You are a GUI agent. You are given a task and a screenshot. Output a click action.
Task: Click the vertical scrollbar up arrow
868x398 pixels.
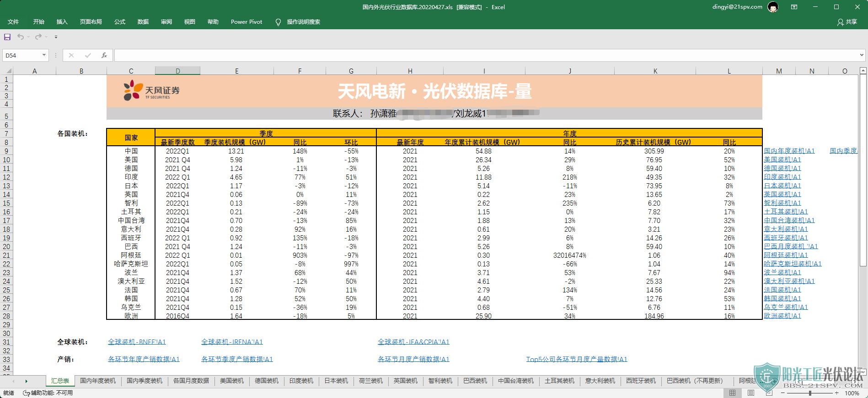(x=863, y=71)
